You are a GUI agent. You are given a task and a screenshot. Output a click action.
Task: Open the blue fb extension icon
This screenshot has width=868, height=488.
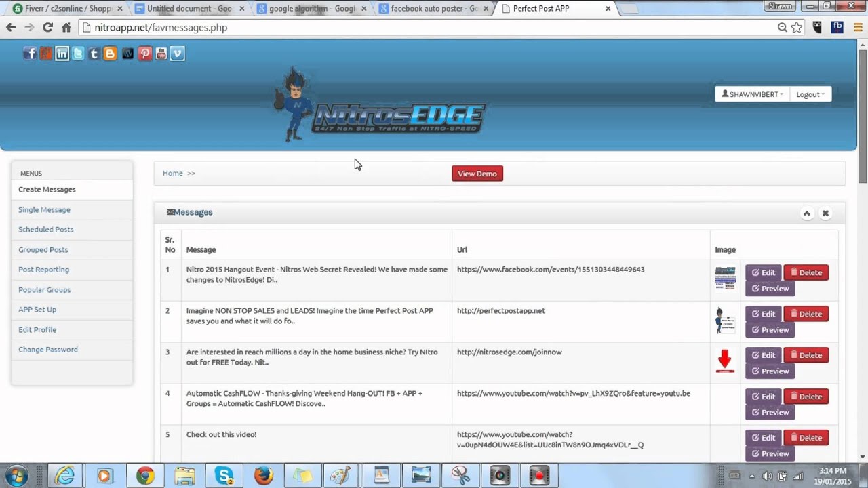(x=837, y=27)
